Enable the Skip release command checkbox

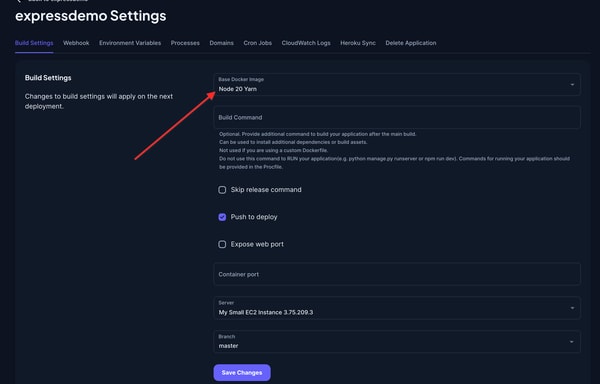coord(222,190)
